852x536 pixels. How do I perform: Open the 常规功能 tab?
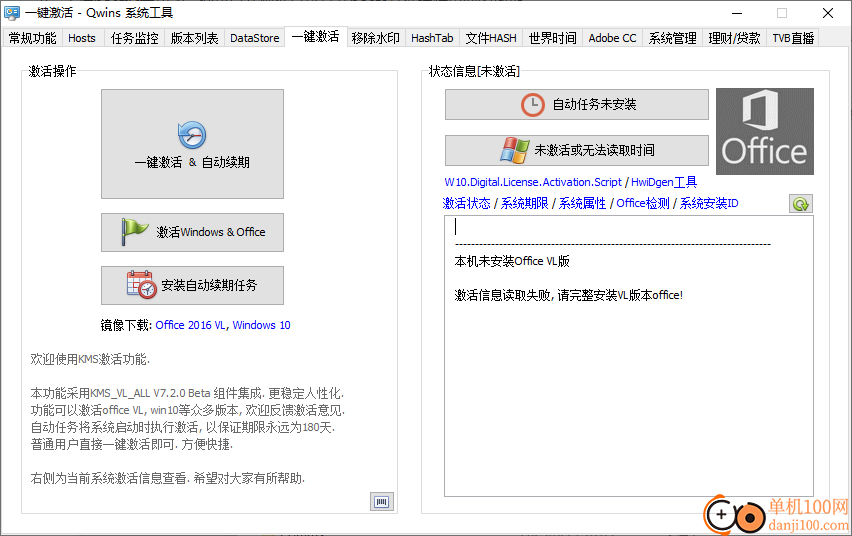click(x=33, y=38)
